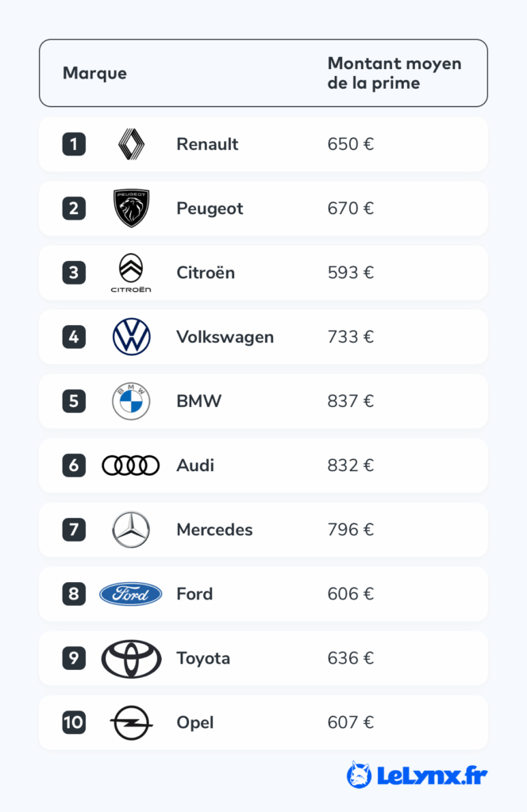Select the Citroën chevrons logo

coord(131,273)
